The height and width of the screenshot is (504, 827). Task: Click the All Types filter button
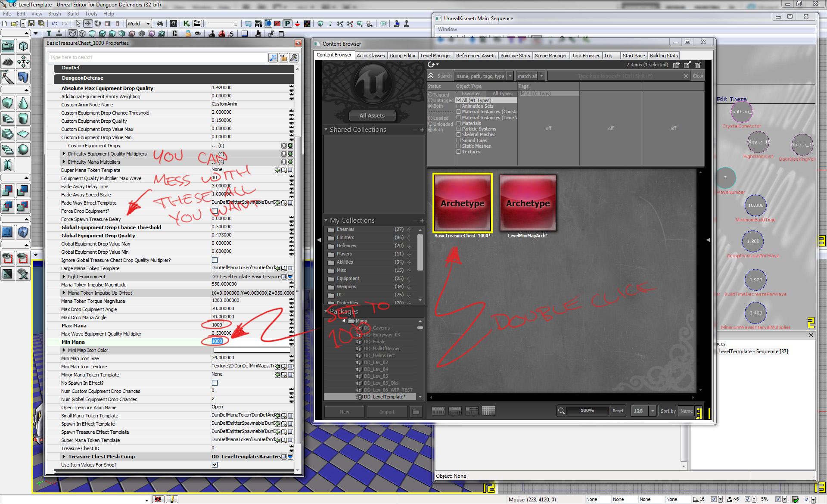click(x=502, y=93)
